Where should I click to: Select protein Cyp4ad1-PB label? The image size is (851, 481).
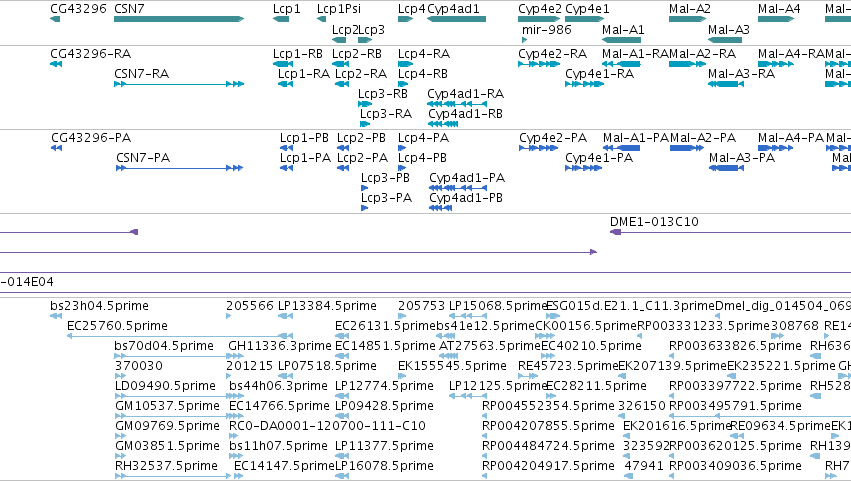466,198
